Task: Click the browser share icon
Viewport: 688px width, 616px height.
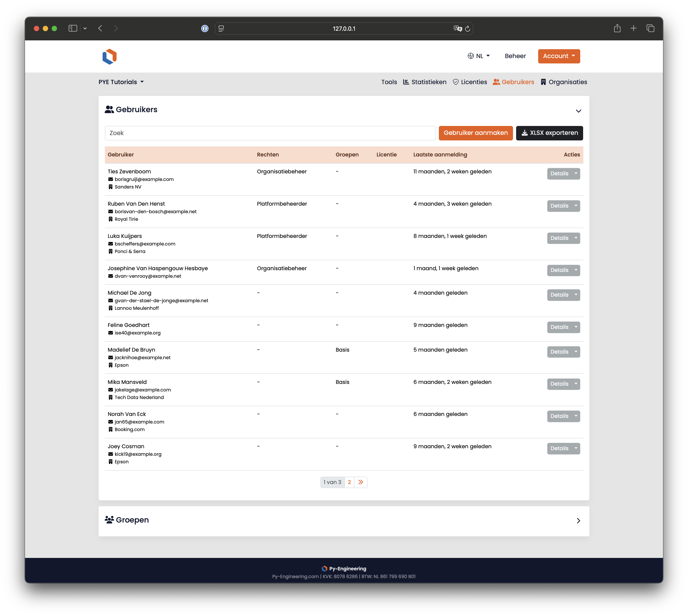Action: click(617, 28)
